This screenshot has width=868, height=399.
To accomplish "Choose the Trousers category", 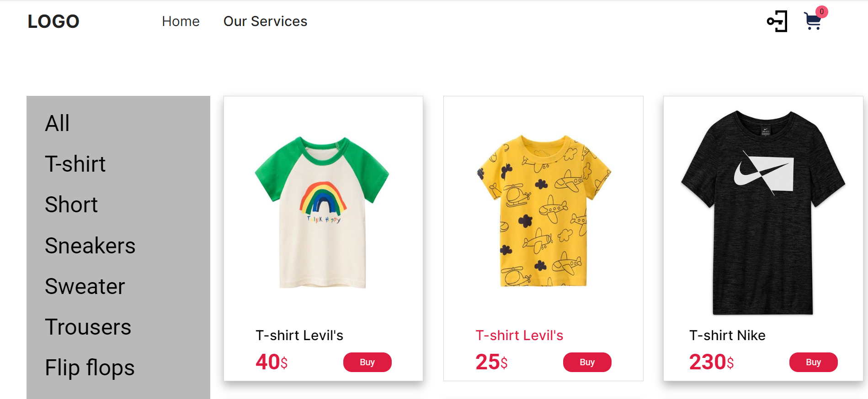I will pyautogui.click(x=88, y=327).
